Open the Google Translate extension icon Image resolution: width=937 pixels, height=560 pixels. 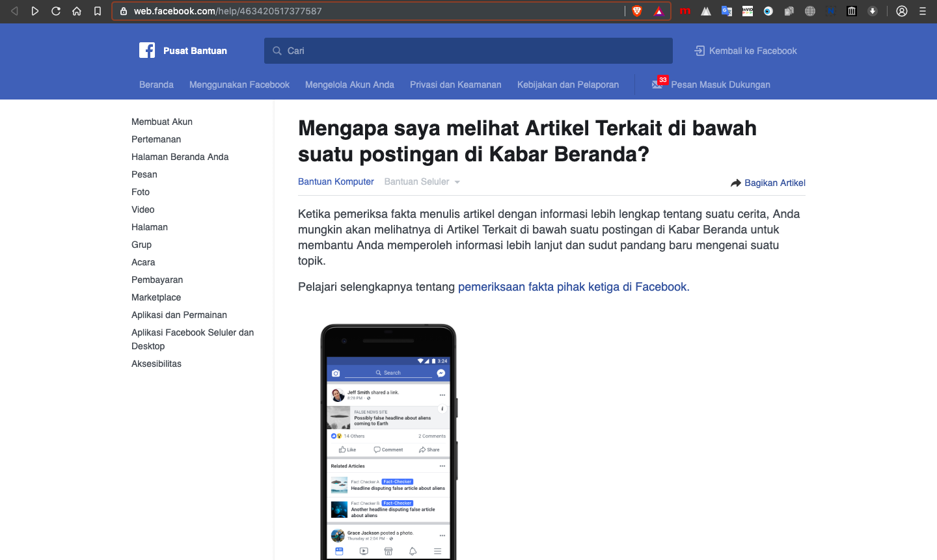click(727, 11)
